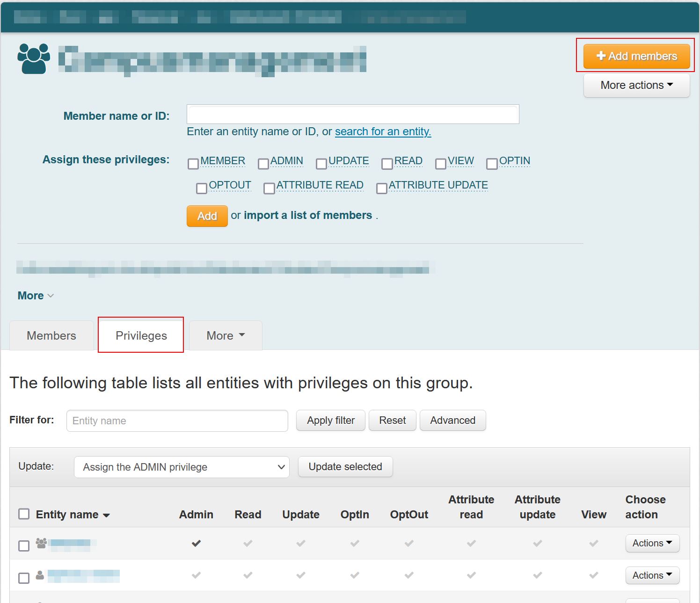
Task: Click the person icon in second table row
Action: tap(40, 575)
